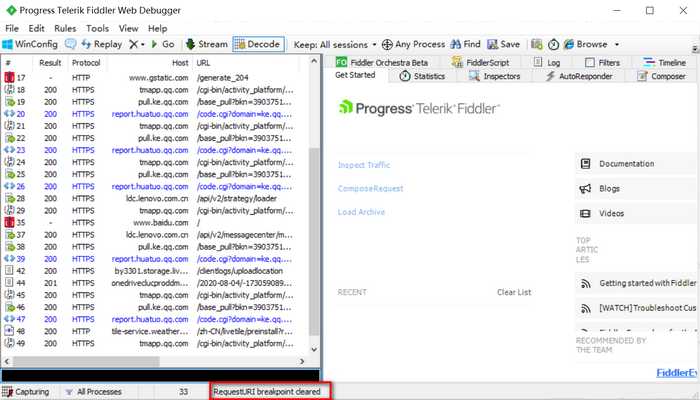This screenshot has height=400, width=700.
Task: Open the [WATCH] Troubleshoot article
Action: click(638, 308)
